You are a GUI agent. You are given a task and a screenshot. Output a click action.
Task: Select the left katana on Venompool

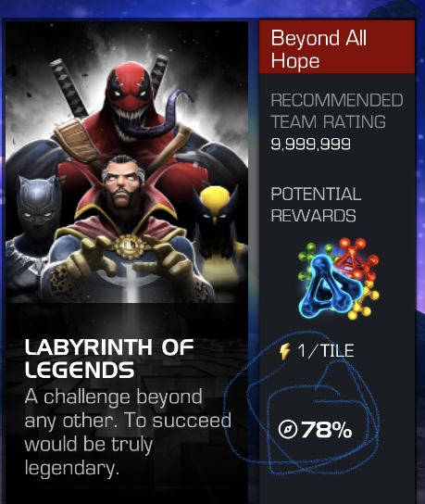coord(70,88)
